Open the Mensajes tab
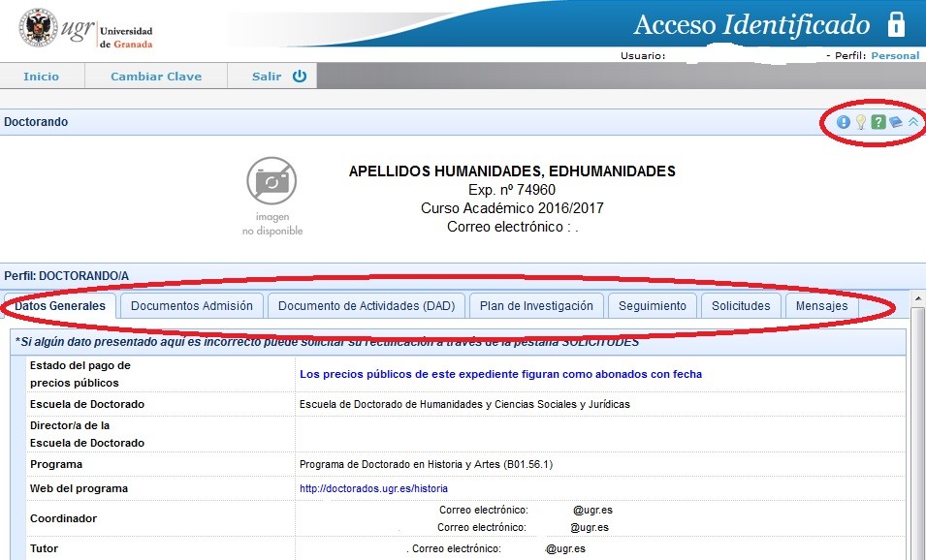Screen dimensions: 926x560 (x=821, y=306)
